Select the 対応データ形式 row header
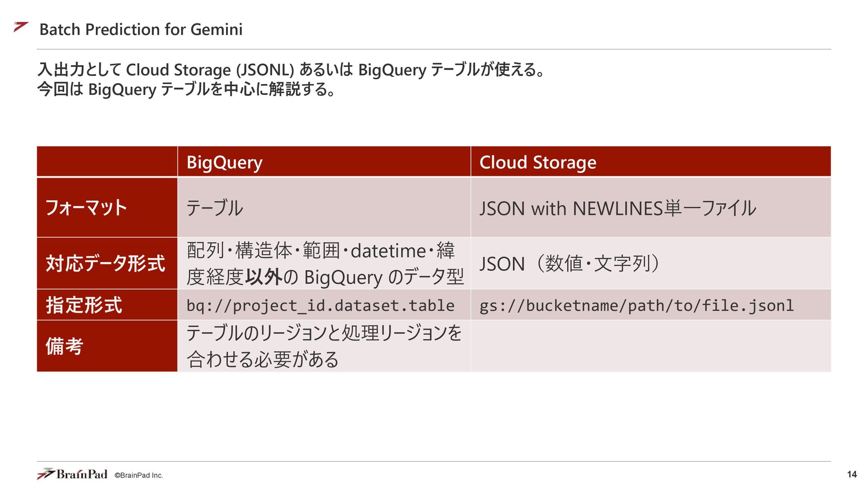The height and width of the screenshot is (488, 868). coord(107,263)
